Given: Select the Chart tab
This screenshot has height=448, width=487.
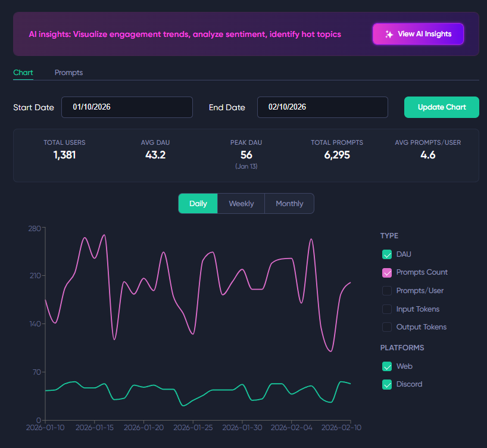Looking at the screenshot, I should (23, 73).
